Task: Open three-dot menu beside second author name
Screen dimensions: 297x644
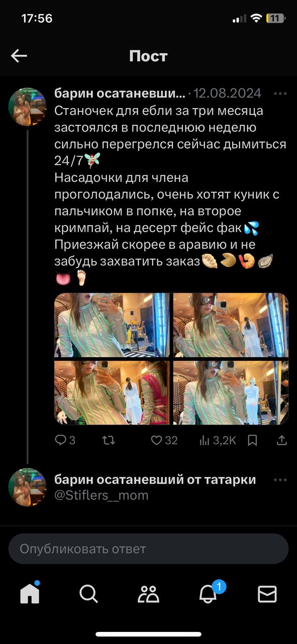Action: pos(280,480)
